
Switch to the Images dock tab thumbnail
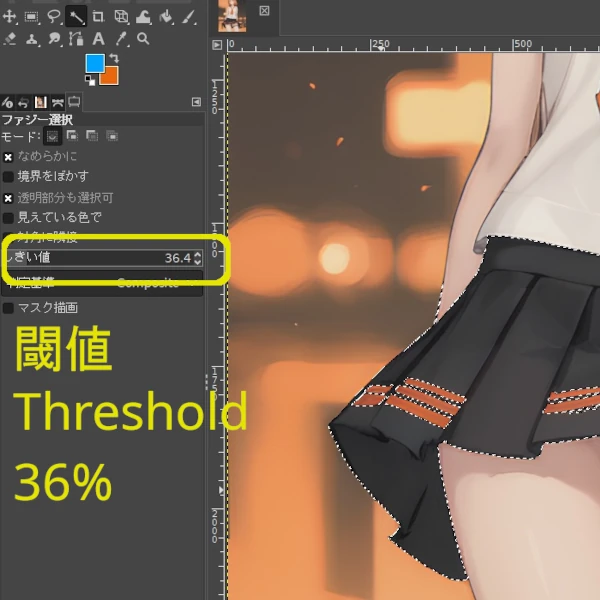coord(41,102)
